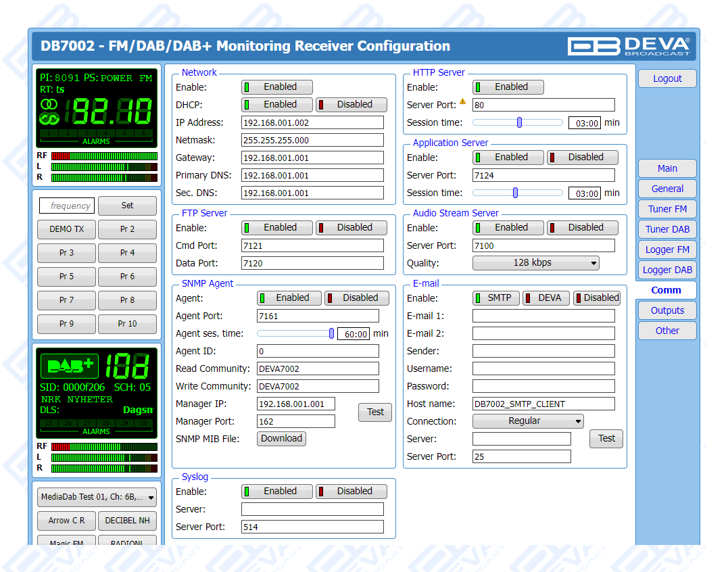Click the Syslog Server input field
Screen dimensions: 728x572
click(312, 509)
